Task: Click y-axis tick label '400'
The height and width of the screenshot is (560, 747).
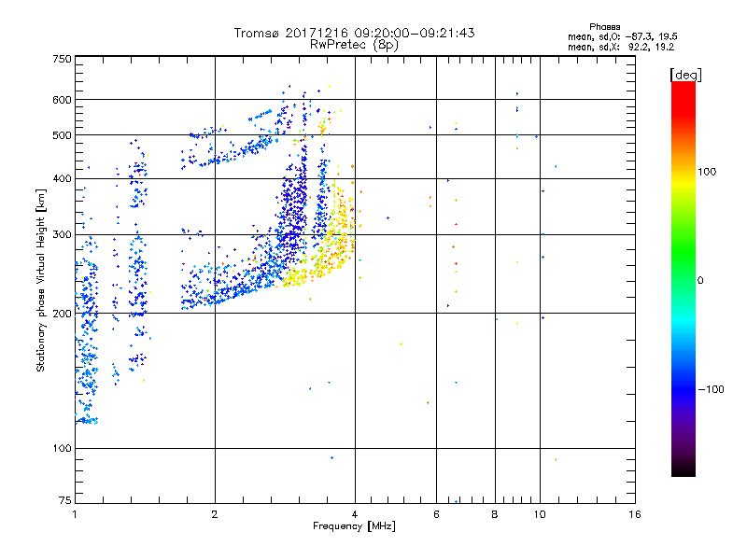Action: click(62, 178)
